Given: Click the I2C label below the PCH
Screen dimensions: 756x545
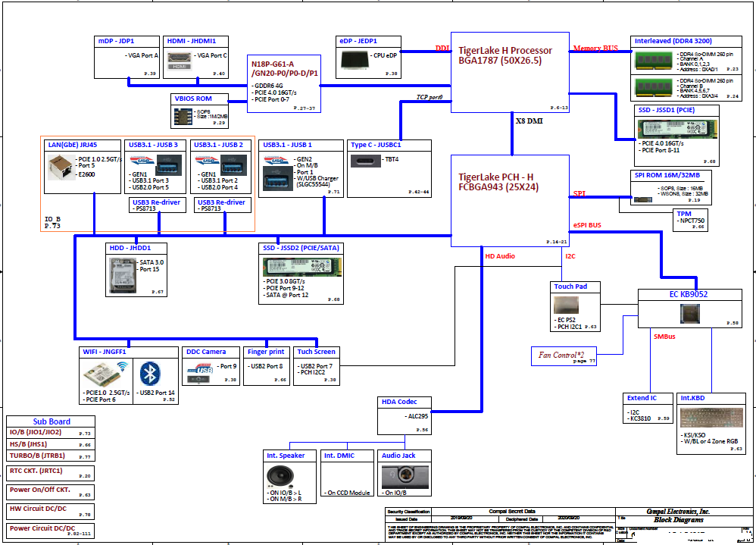Looking at the screenshot, I should pos(570,256).
